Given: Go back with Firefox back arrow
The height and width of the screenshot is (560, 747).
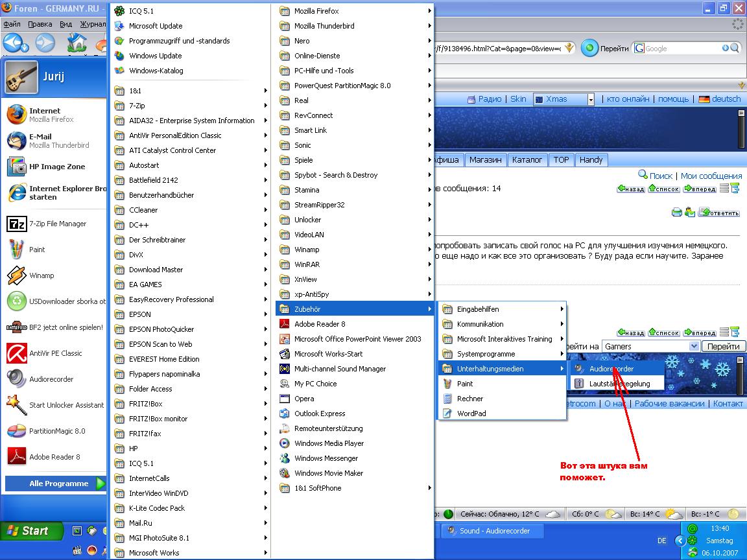Looking at the screenshot, I should (12, 43).
